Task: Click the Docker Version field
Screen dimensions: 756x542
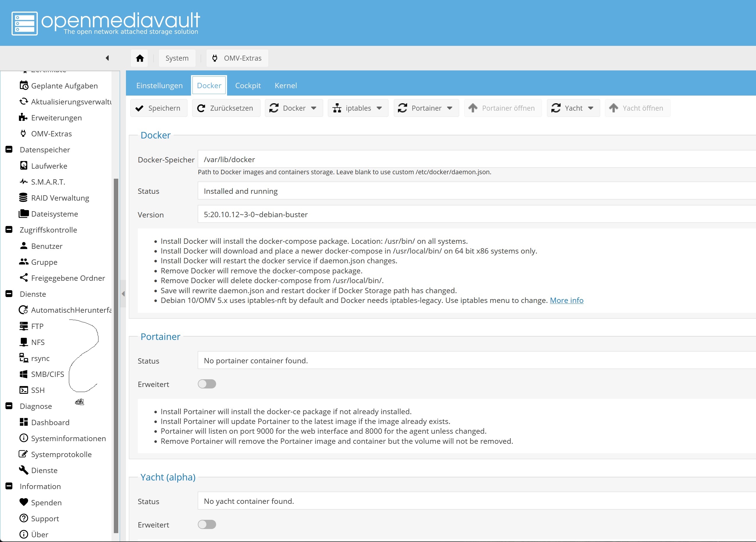Action: tap(477, 214)
